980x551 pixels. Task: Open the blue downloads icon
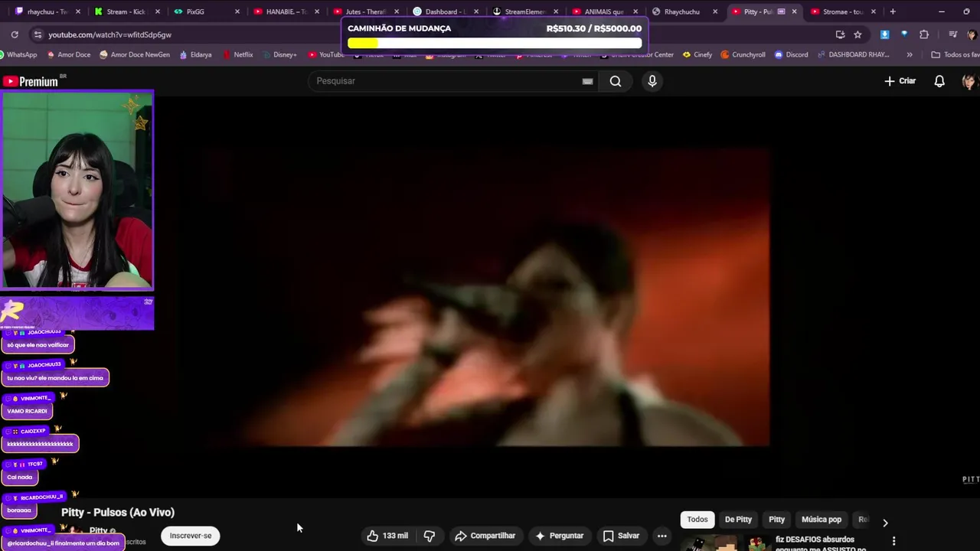(x=884, y=34)
